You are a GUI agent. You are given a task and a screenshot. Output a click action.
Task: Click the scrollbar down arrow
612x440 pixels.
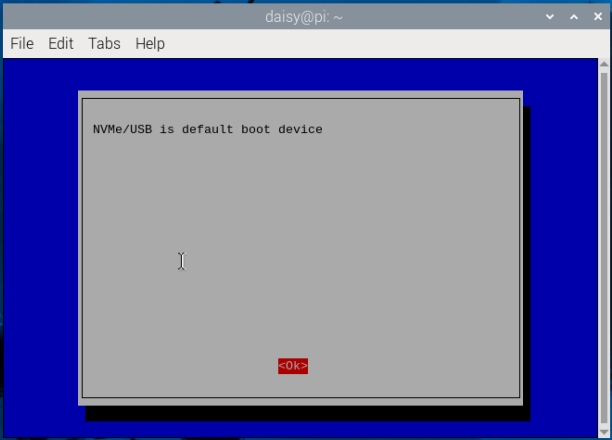[604, 432]
